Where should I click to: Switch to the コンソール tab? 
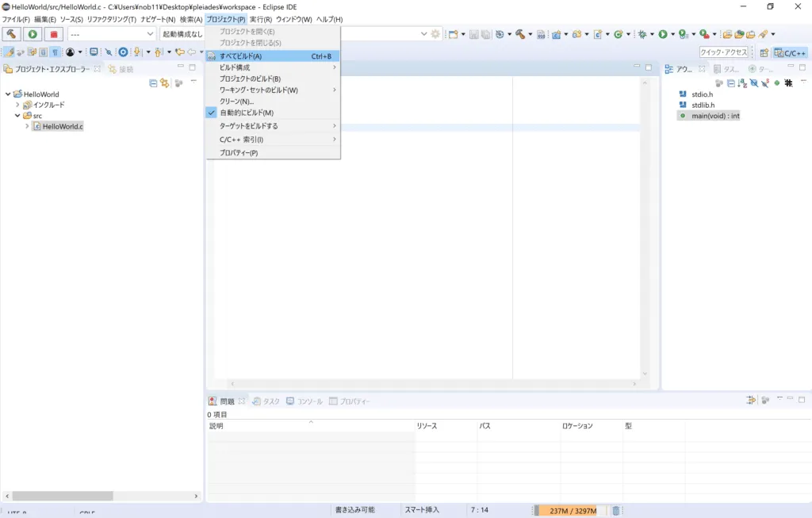click(304, 401)
